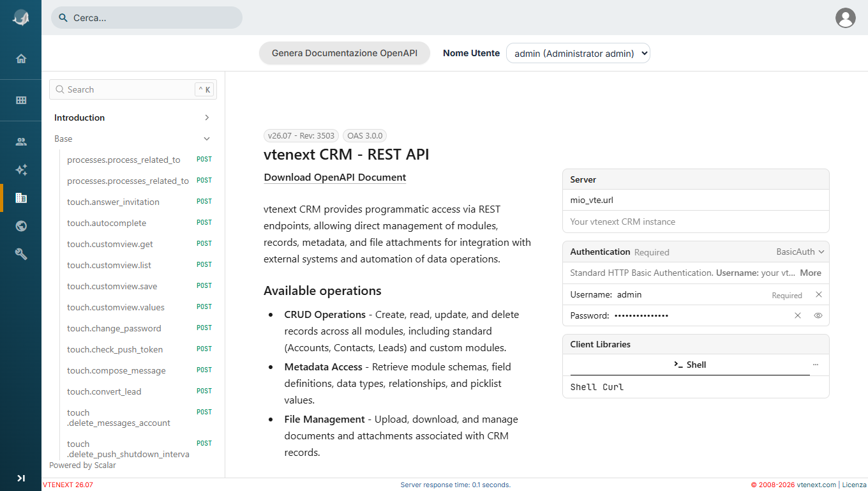Click the Available operations heading
This screenshot has width=868, height=491.
click(322, 291)
